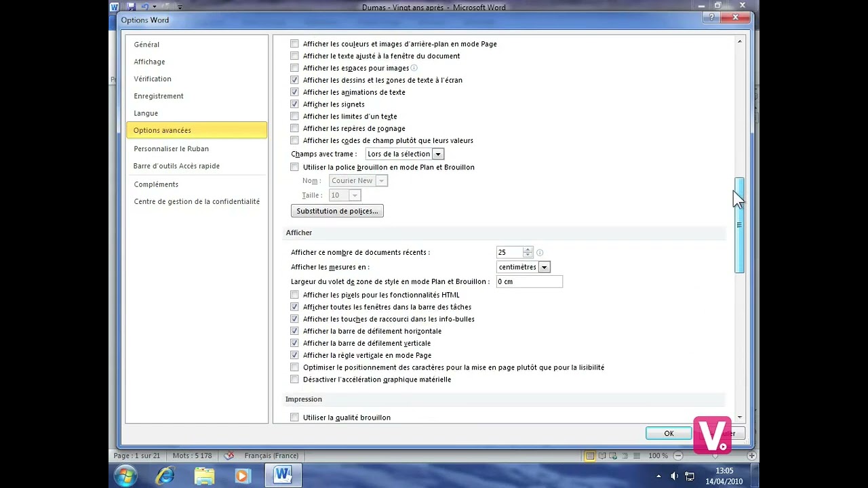Click the stepper arrows for recent documents count
The width and height of the screenshot is (868, 488).
pyautogui.click(x=528, y=252)
